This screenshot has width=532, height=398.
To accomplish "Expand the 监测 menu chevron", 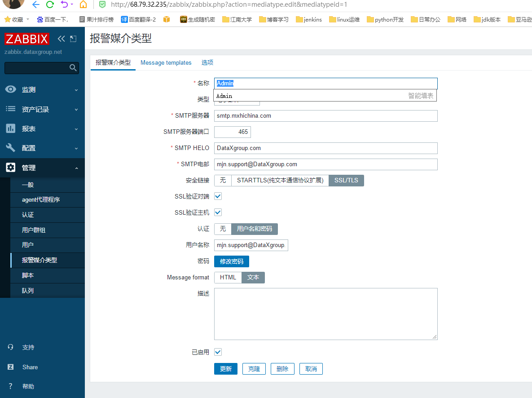I will pyautogui.click(x=76, y=90).
